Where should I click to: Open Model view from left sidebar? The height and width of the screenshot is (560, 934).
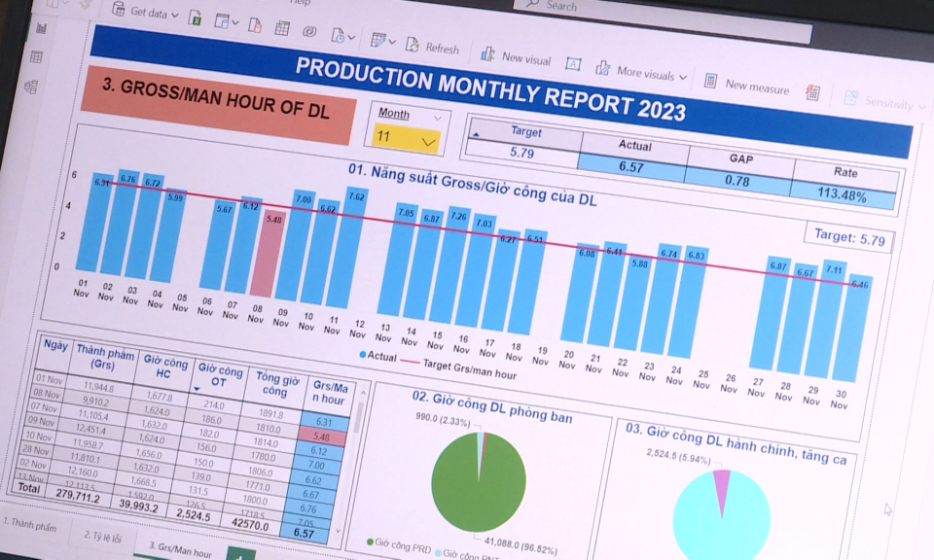click(x=31, y=87)
